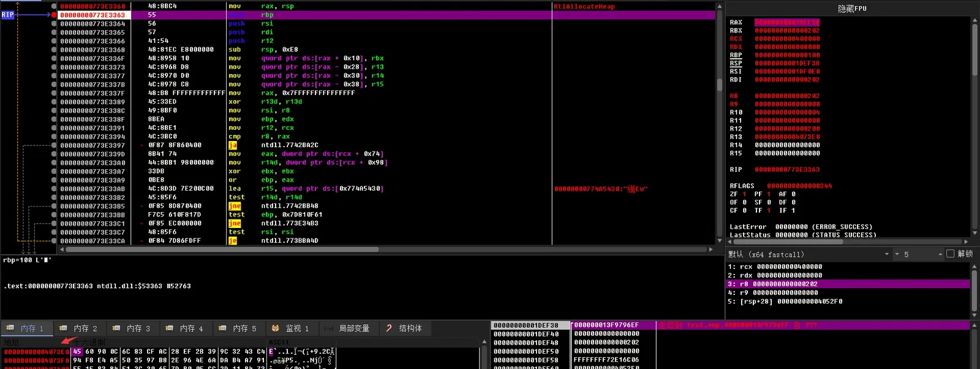980x369 pixels.
Task: Click the rbp=100 info pane line
Action: (x=27, y=260)
